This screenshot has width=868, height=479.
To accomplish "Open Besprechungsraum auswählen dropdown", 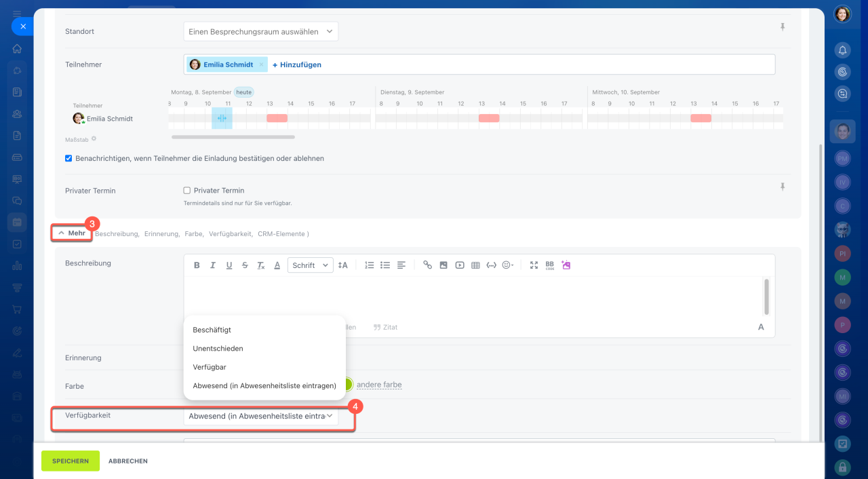I will [261, 31].
